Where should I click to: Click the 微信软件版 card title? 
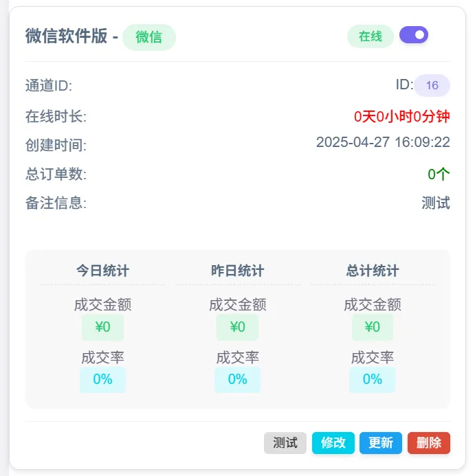66,36
